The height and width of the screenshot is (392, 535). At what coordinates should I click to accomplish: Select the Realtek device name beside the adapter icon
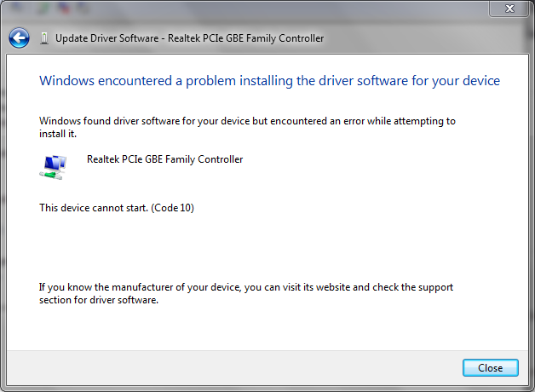(x=164, y=159)
